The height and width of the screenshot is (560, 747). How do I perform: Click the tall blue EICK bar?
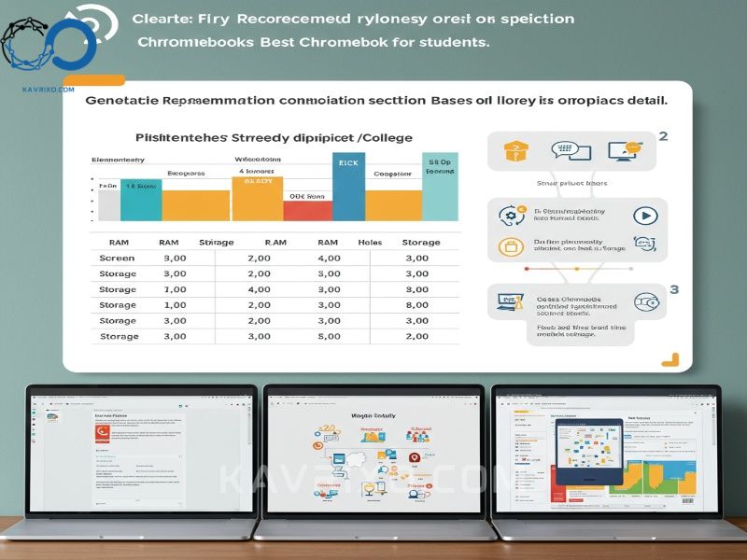pyautogui.click(x=348, y=185)
